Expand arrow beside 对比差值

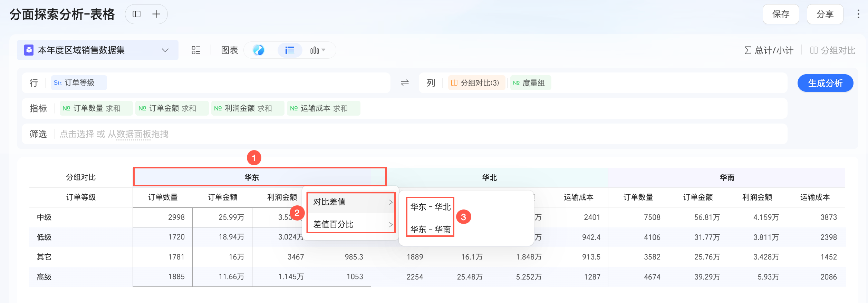(390, 202)
